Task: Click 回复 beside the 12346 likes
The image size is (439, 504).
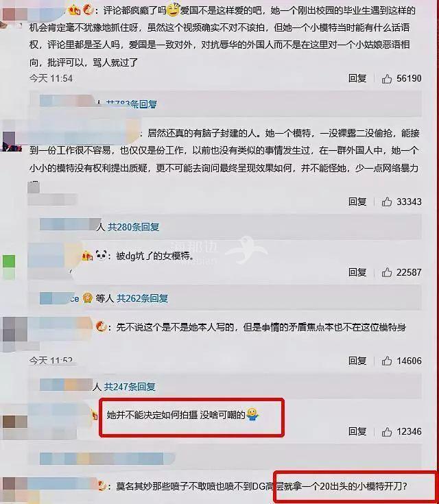Action: [357, 431]
